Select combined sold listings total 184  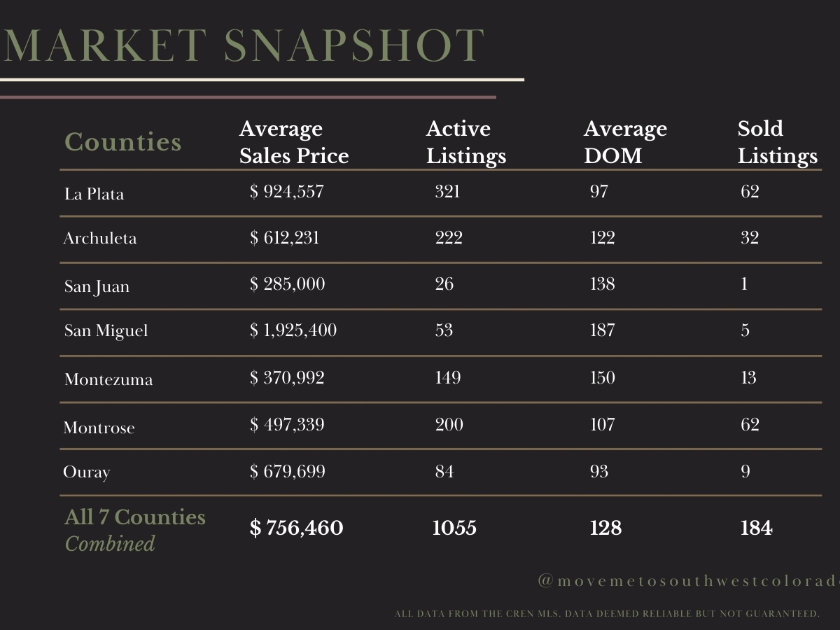click(756, 528)
